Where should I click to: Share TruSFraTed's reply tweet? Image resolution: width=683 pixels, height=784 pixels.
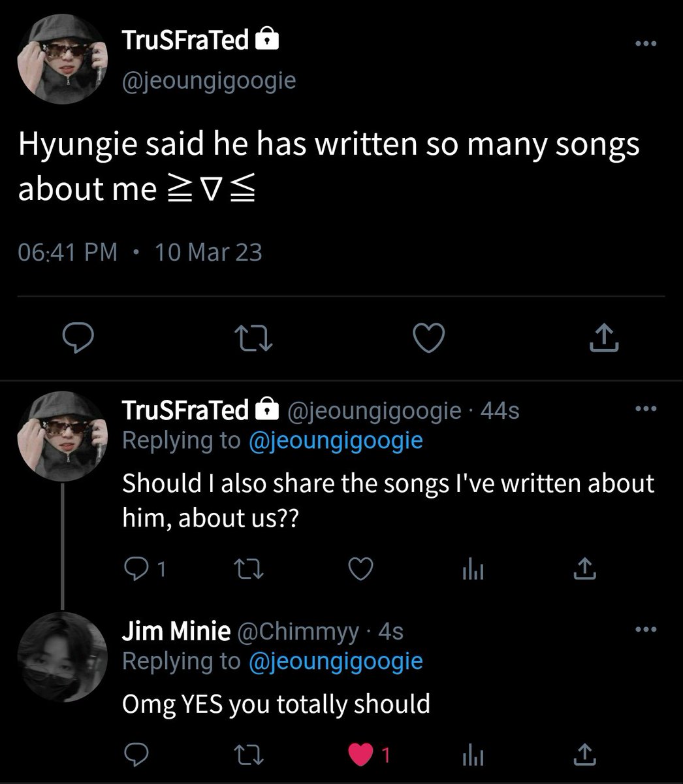(585, 570)
